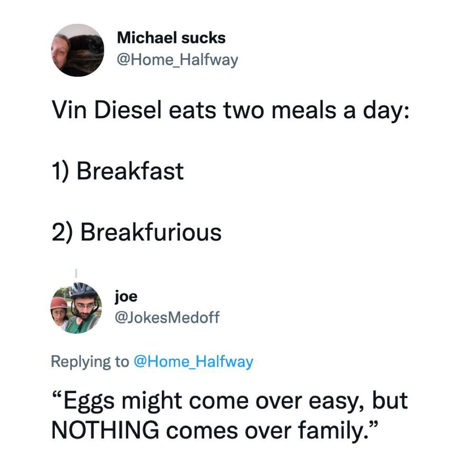Click the thread connector line above joe's avatar
The width and height of the screenshot is (476, 476).
[76, 273]
